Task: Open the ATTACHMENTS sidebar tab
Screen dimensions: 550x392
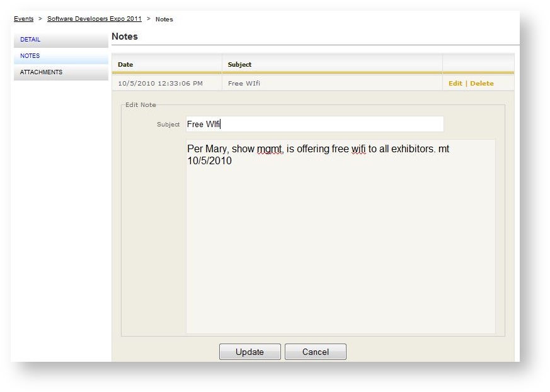Action: click(x=41, y=72)
